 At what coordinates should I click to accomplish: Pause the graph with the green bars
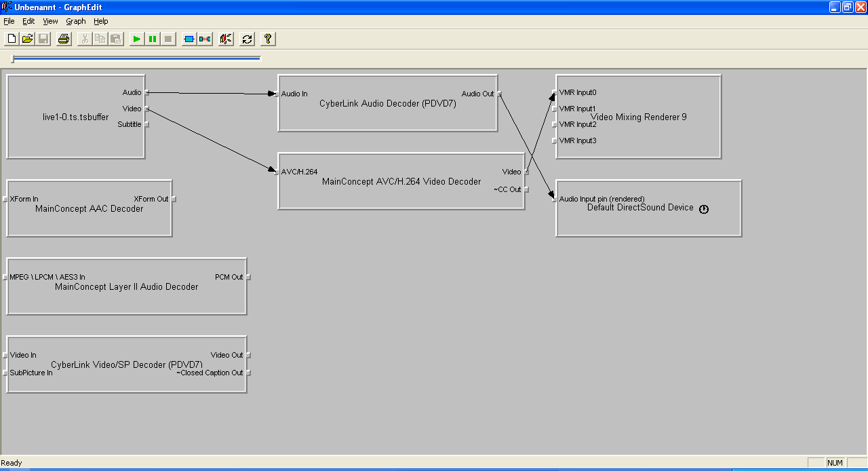click(153, 39)
